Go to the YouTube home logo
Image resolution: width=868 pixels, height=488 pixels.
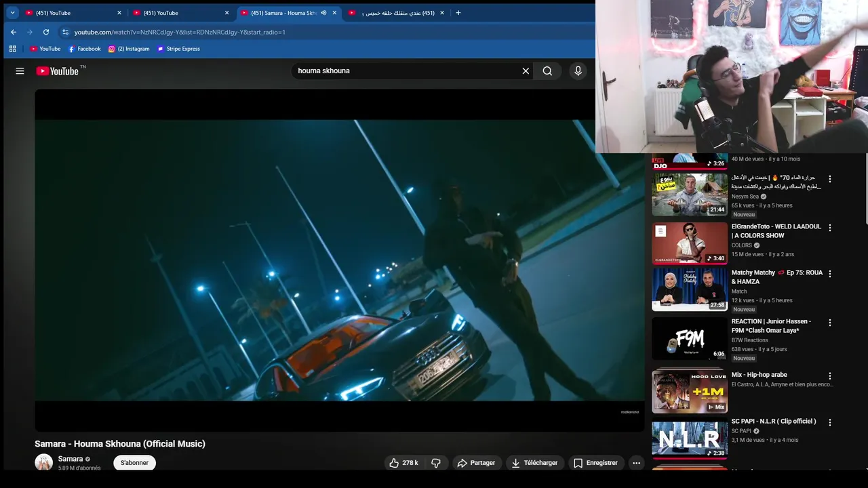(58, 71)
